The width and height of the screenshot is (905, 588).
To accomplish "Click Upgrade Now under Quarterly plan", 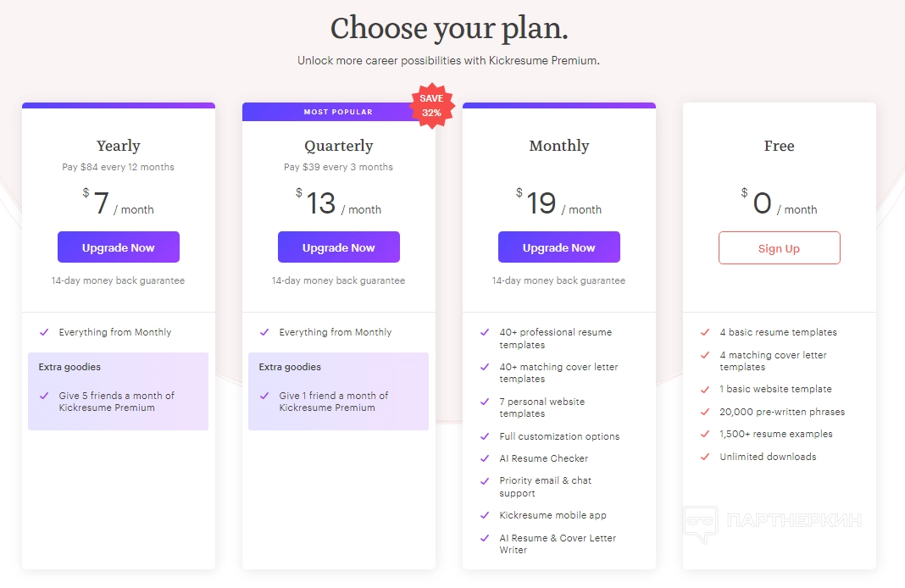I will [339, 247].
